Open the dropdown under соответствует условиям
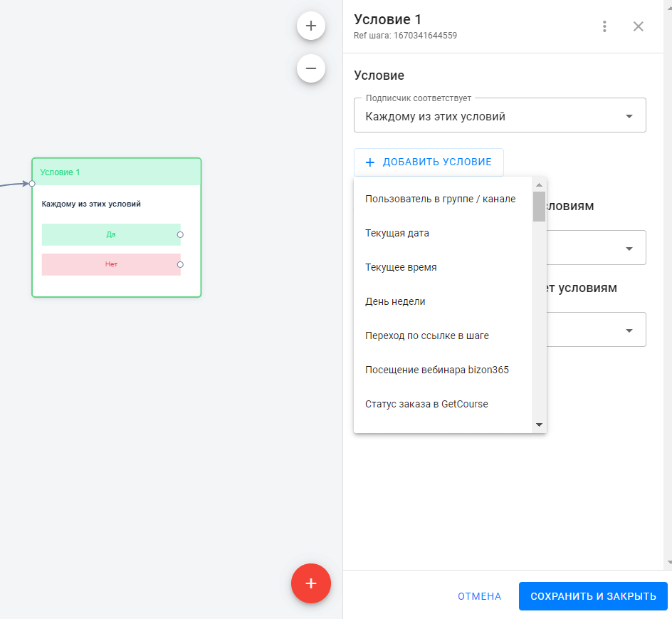Viewport: 672px width, 619px height. (x=629, y=249)
